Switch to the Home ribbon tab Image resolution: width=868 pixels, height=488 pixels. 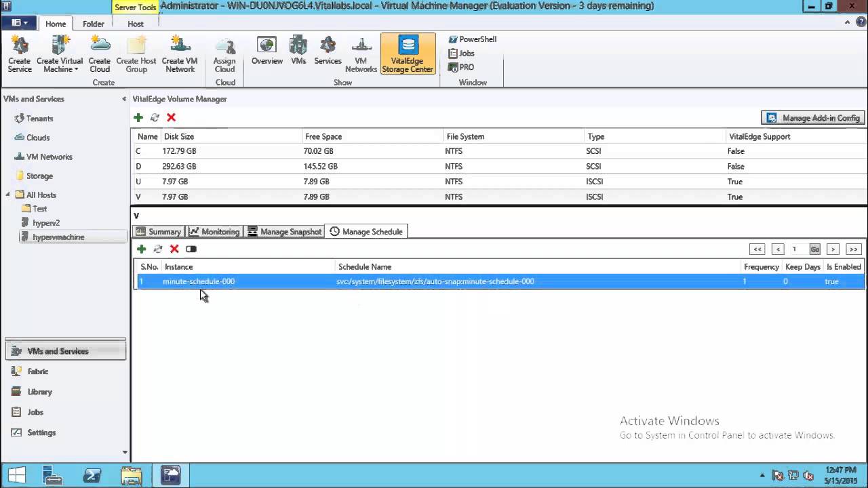tap(56, 24)
